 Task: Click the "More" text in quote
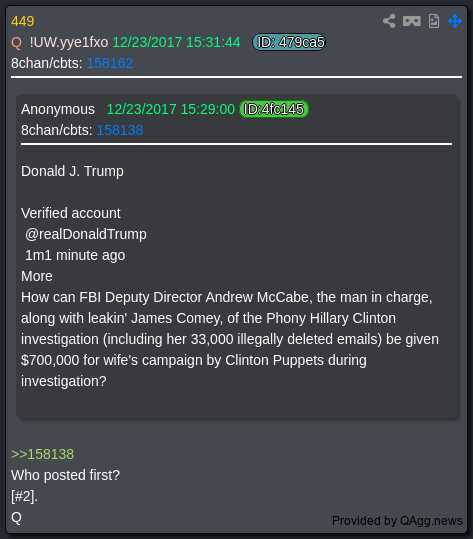[x=37, y=276]
